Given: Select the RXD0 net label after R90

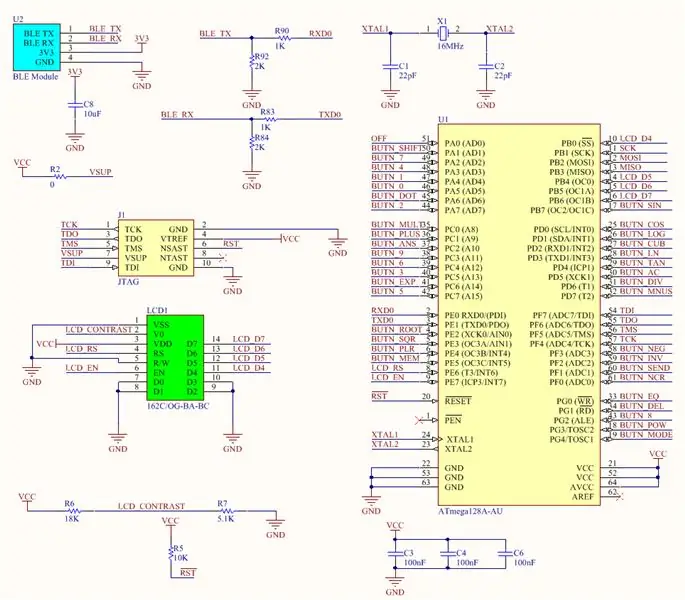Looking at the screenshot, I should click(320, 34).
